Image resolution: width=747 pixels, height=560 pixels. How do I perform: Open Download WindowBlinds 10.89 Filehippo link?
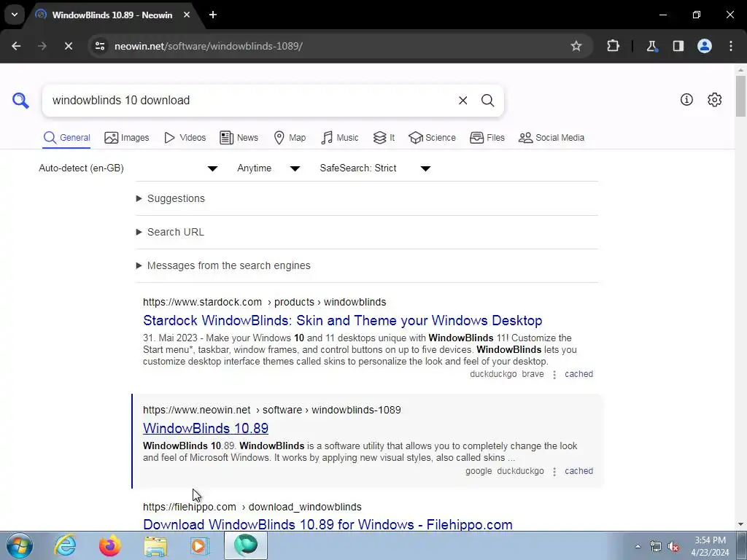[x=328, y=524]
